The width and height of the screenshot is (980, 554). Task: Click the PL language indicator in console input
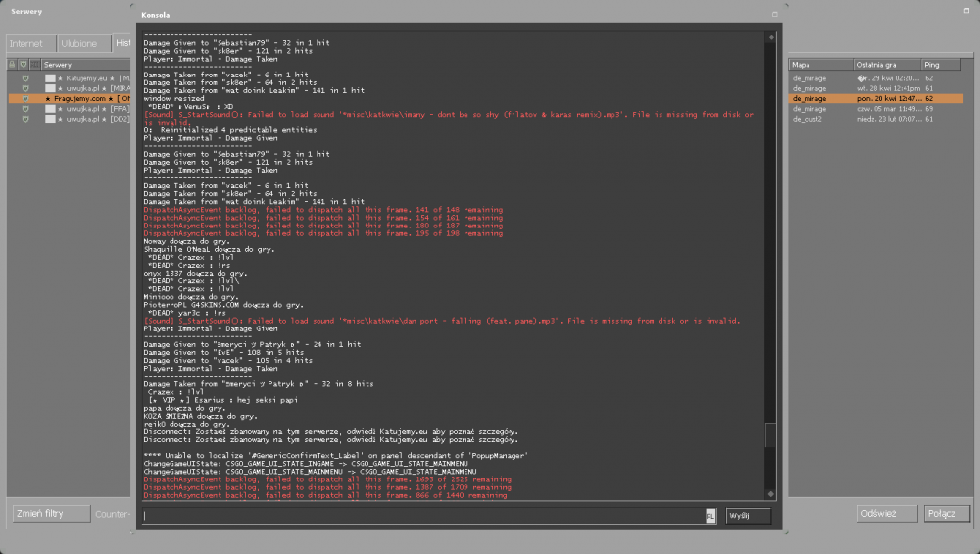(x=710, y=516)
